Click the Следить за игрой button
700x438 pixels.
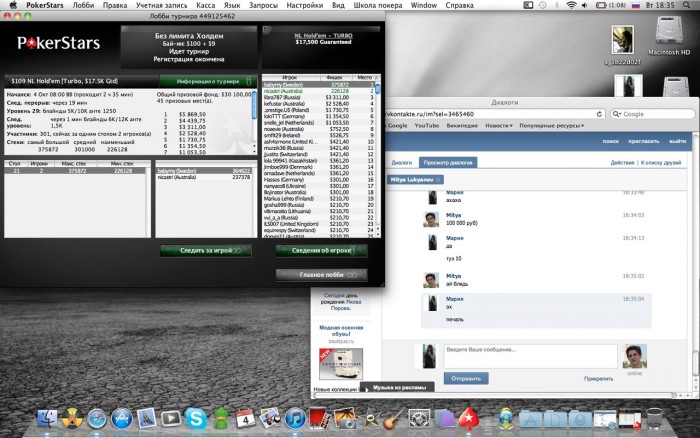click(x=206, y=250)
